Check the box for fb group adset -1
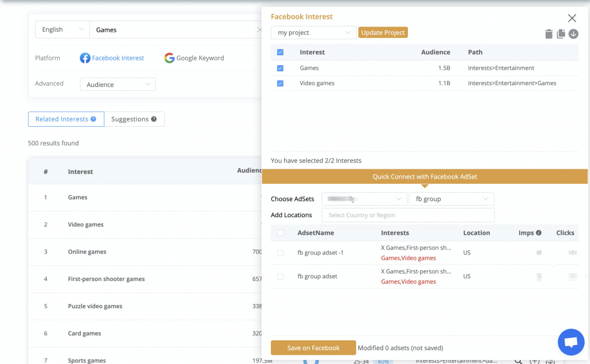The width and height of the screenshot is (590, 364). tap(281, 253)
